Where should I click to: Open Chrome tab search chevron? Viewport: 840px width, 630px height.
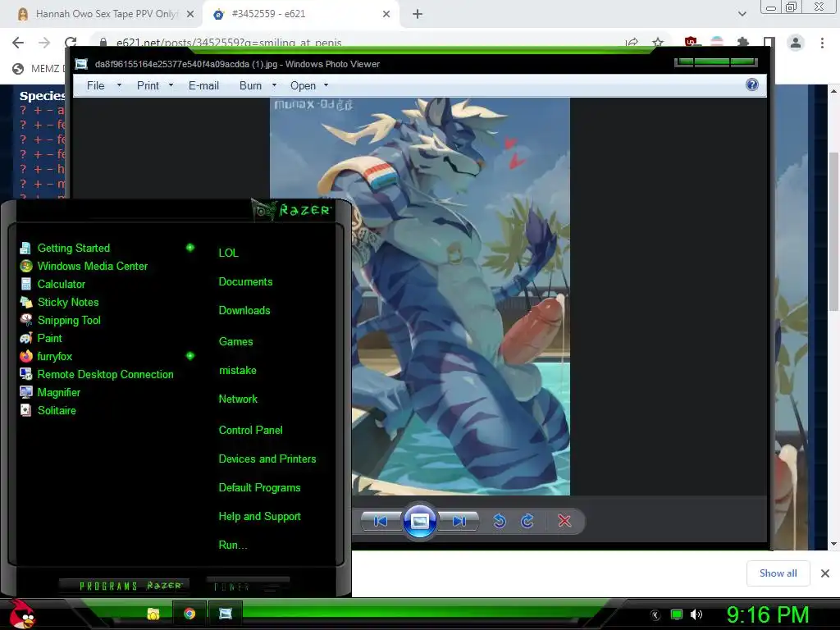[742, 14]
